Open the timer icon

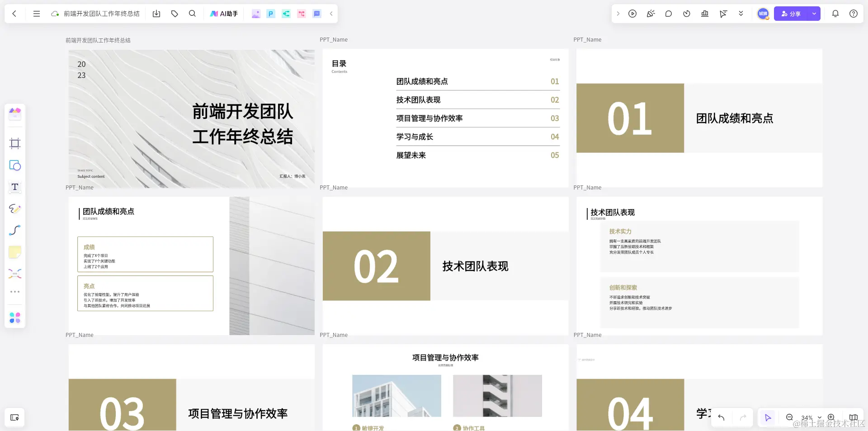coord(687,14)
